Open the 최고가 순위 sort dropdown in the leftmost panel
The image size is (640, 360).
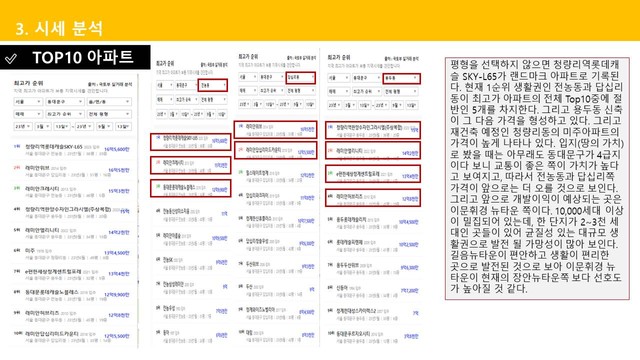pos(64,114)
